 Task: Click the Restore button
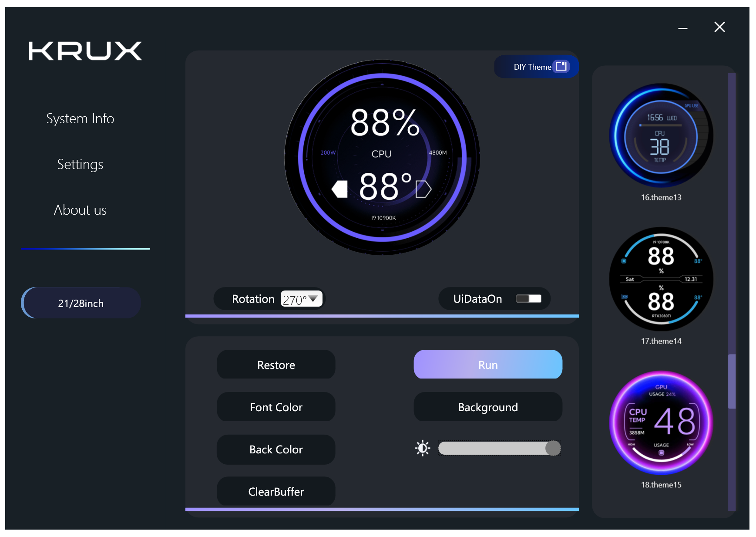[x=276, y=365]
